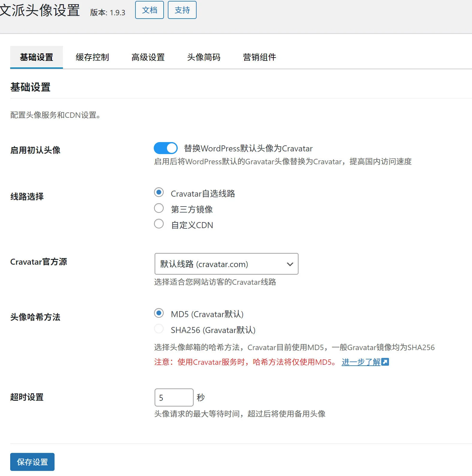The width and height of the screenshot is (472, 476).
Task: Click the 头像请求的最大等待时间 hint text
Action: 240,414
